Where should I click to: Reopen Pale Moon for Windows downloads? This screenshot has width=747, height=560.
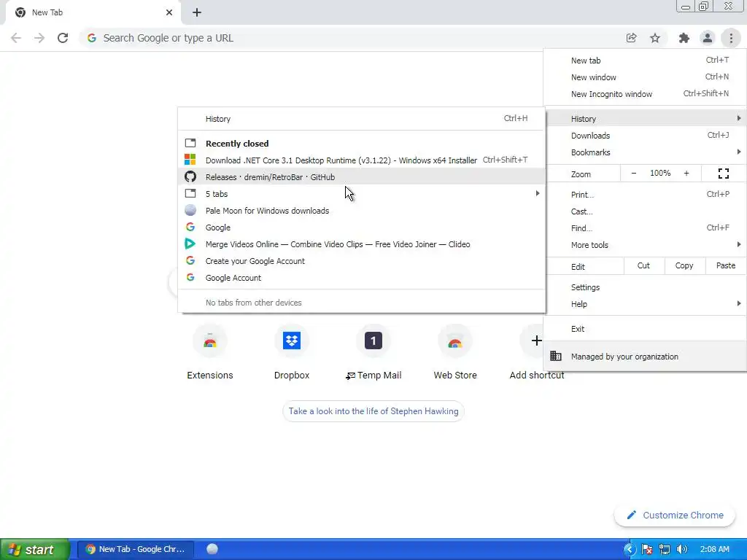click(x=362, y=211)
